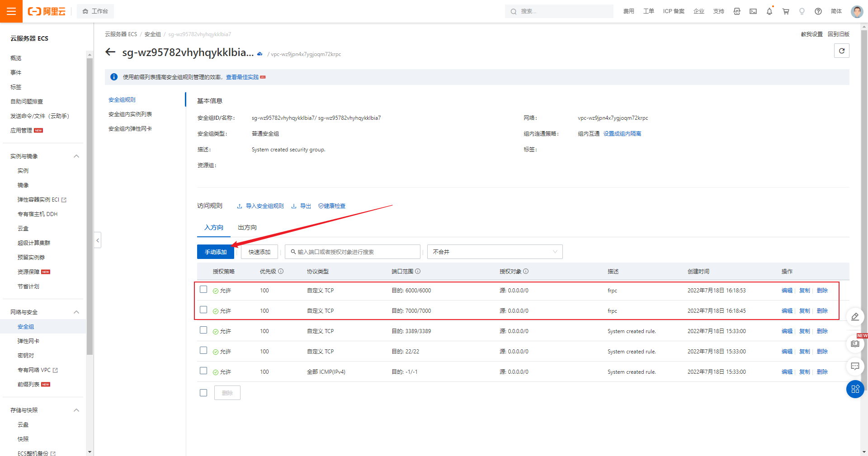Click the Alibaba Cloud logo
The height and width of the screenshot is (456, 868).
tap(47, 11)
